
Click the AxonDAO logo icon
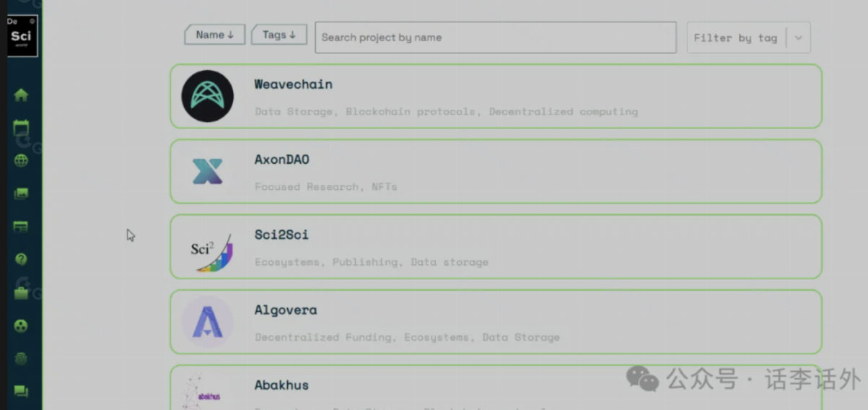(207, 172)
